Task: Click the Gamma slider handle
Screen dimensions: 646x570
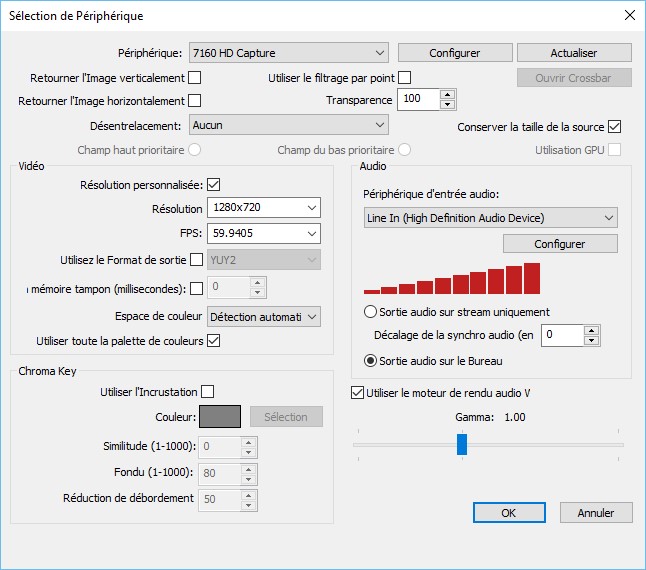Action: coord(462,445)
